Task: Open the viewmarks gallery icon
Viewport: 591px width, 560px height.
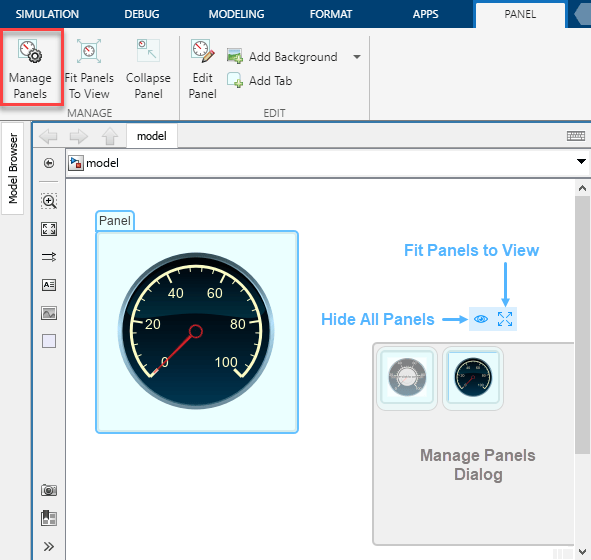Action: point(49,518)
